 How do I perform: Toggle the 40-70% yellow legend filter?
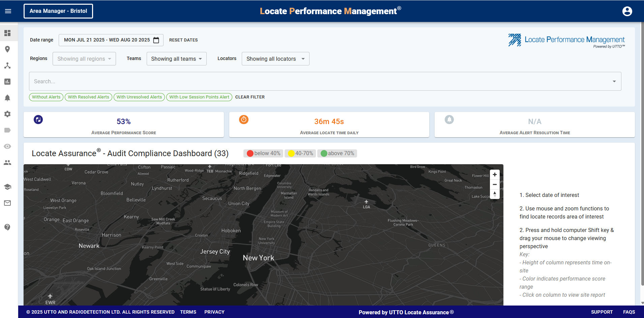(300, 153)
